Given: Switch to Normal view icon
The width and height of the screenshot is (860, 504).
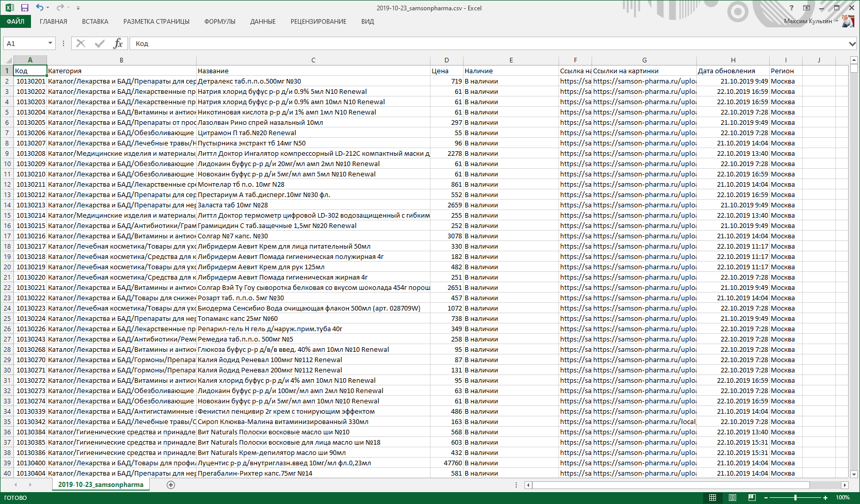Looking at the screenshot, I should tap(712, 497).
